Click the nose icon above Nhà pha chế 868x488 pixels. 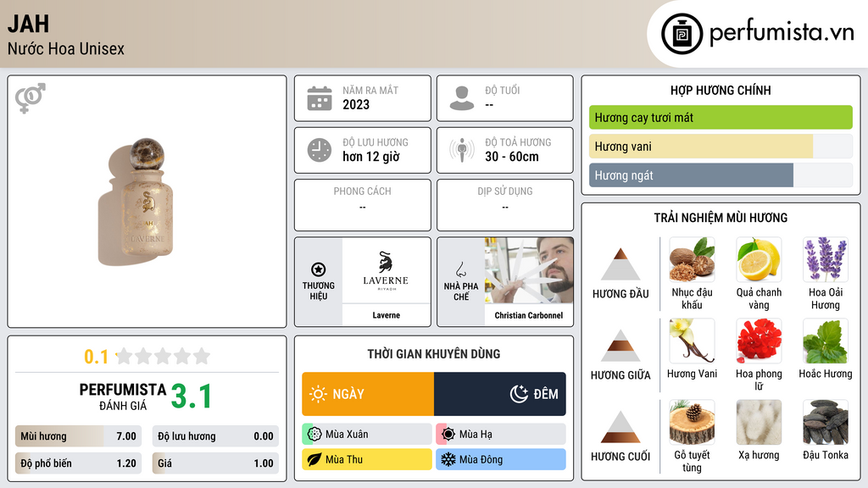point(460,269)
